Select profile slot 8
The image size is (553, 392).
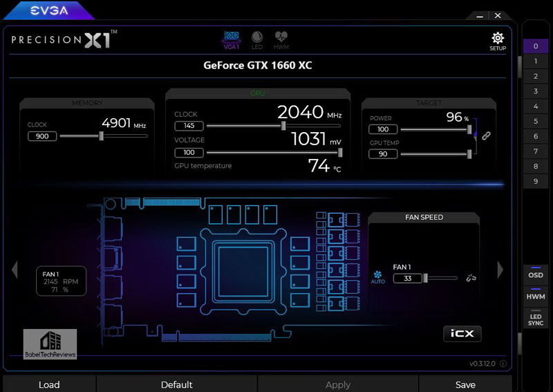[x=535, y=166]
